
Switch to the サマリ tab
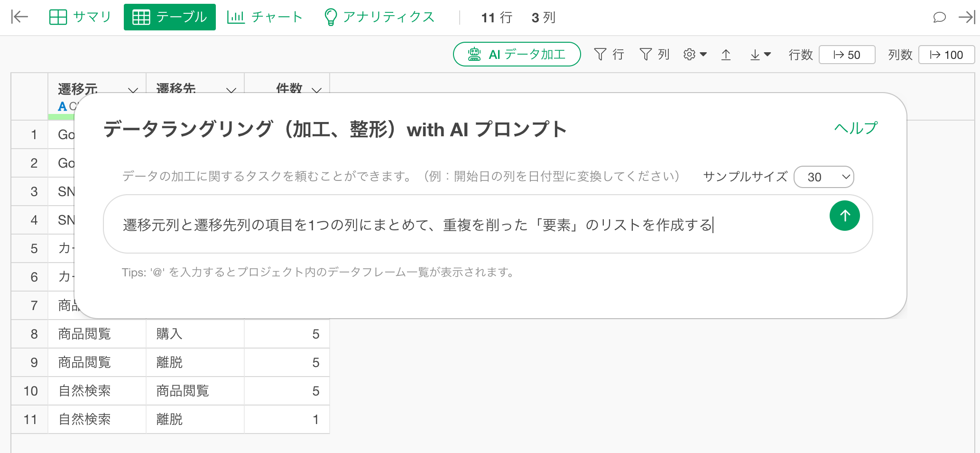coord(80,17)
